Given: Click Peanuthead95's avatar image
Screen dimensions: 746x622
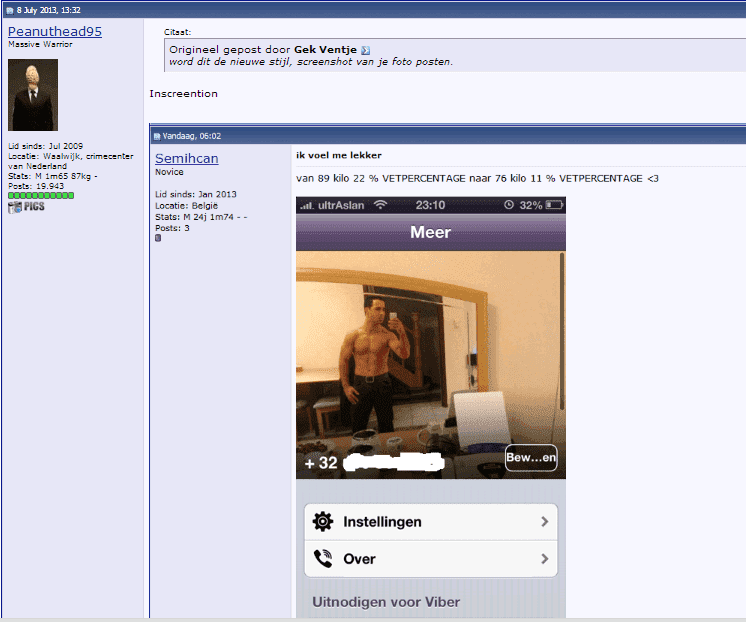Looking at the screenshot, I should click(33, 95).
